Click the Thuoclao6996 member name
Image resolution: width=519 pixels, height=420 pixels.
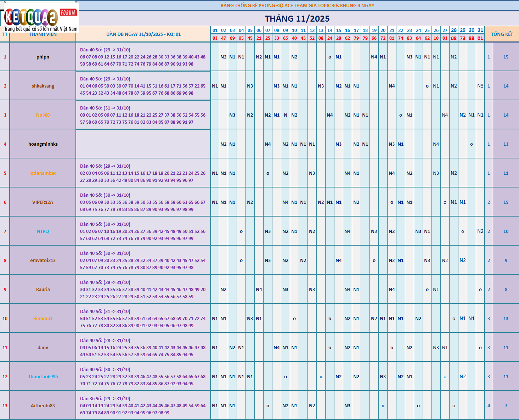(43, 377)
